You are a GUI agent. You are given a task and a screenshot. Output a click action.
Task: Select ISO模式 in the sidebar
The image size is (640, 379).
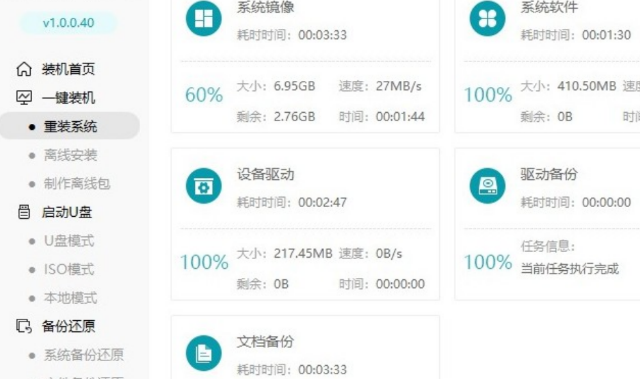[69, 269]
